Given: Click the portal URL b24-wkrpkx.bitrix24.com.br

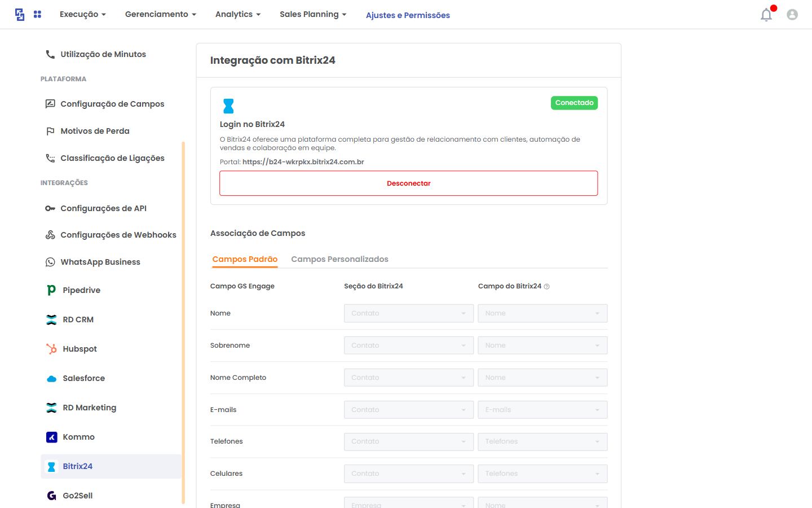Looking at the screenshot, I should 303,162.
